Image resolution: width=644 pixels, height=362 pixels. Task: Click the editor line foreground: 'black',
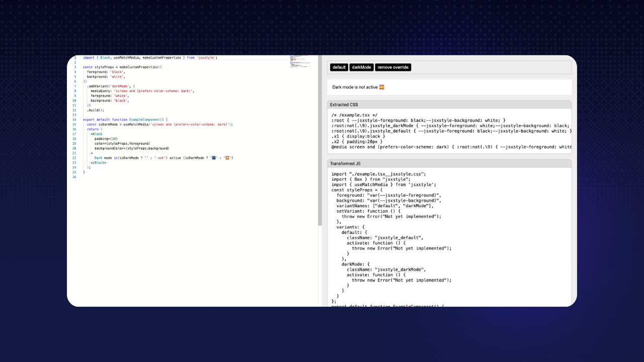point(106,72)
